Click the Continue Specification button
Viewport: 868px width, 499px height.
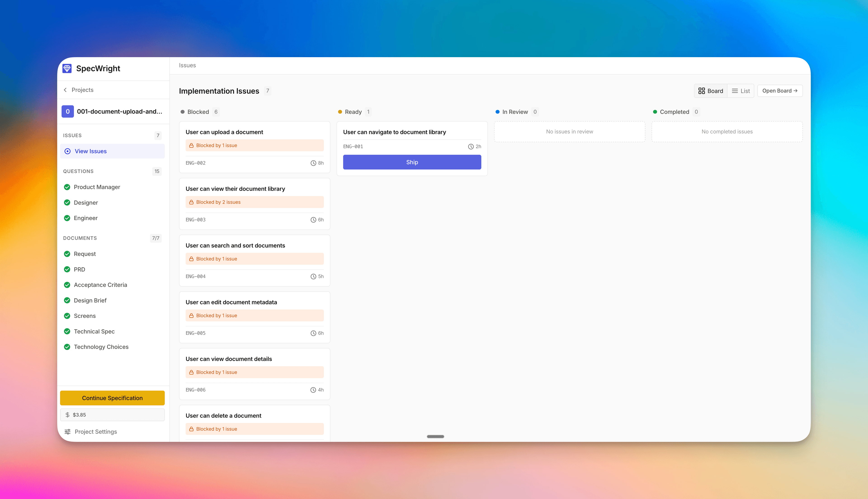112,398
